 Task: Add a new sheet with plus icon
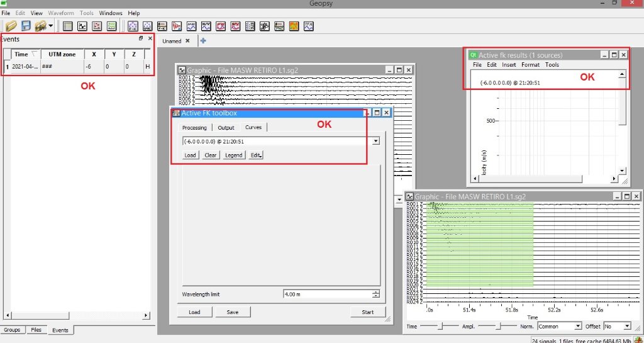click(x=203, y=41)
